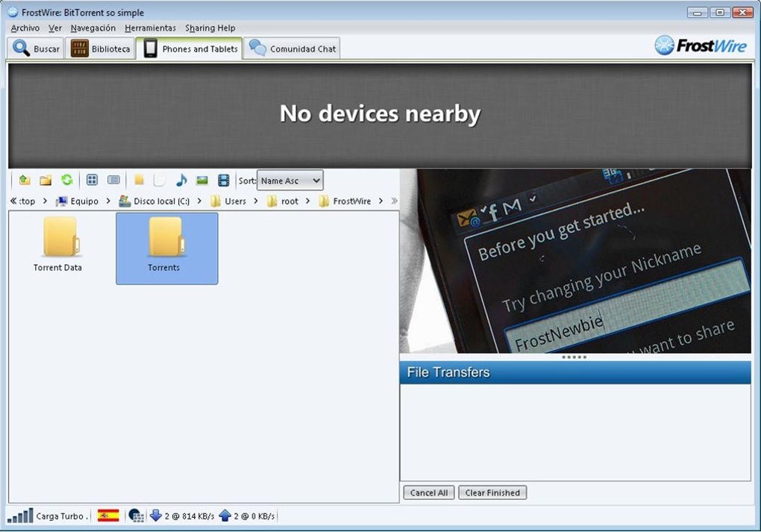Switch to the Biblioteca tab
761x532 pixels.
point(101,48)
